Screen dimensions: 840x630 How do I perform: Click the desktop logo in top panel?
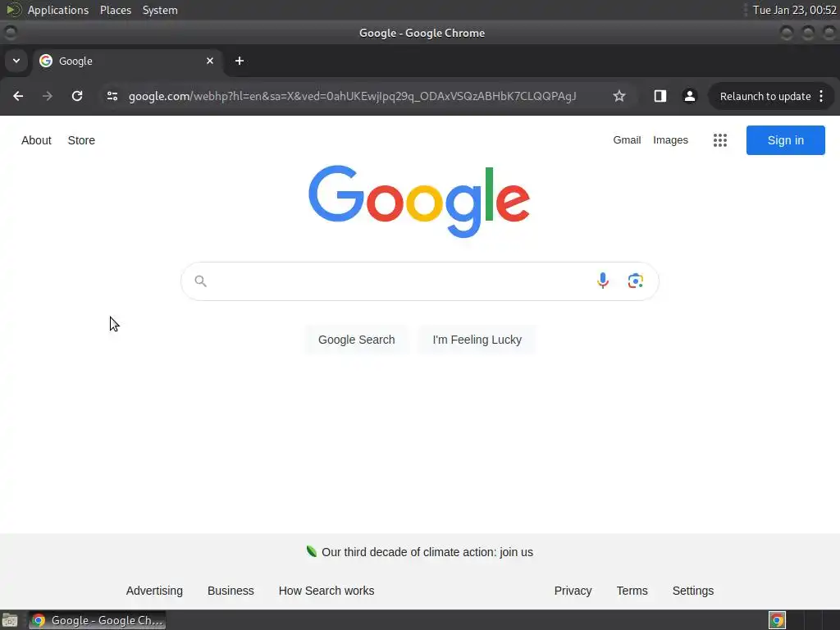tap(13, 10)
